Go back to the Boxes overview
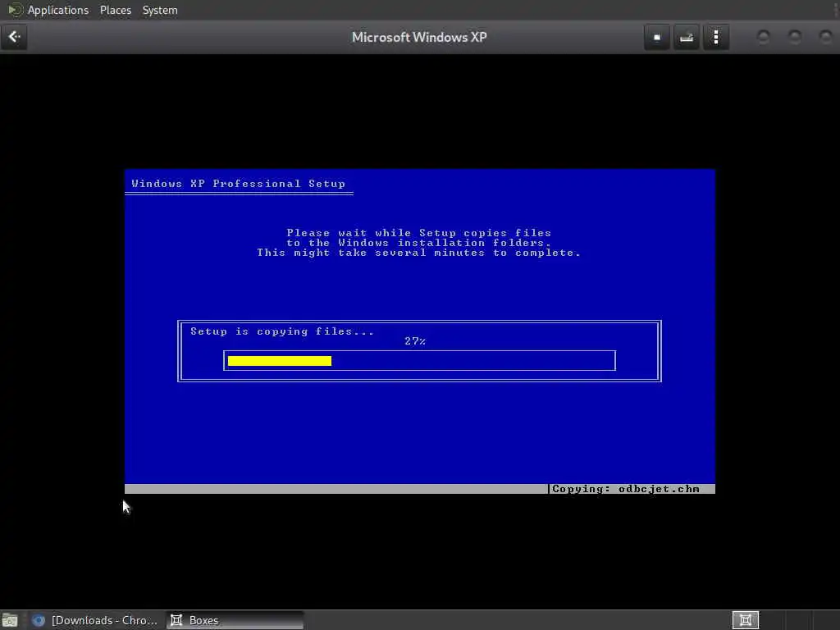Viewport: 840px width, 630px height. click(x=14, y=37)
